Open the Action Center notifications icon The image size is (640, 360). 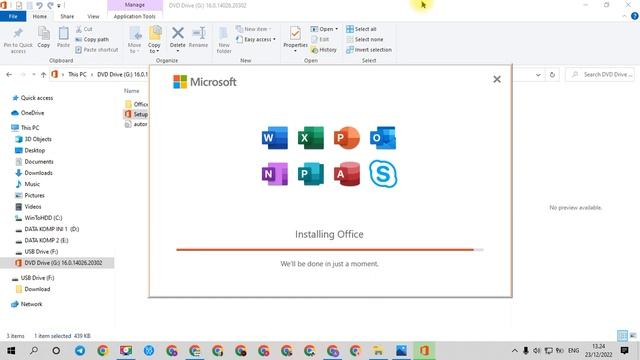click(x=624, y=350)
